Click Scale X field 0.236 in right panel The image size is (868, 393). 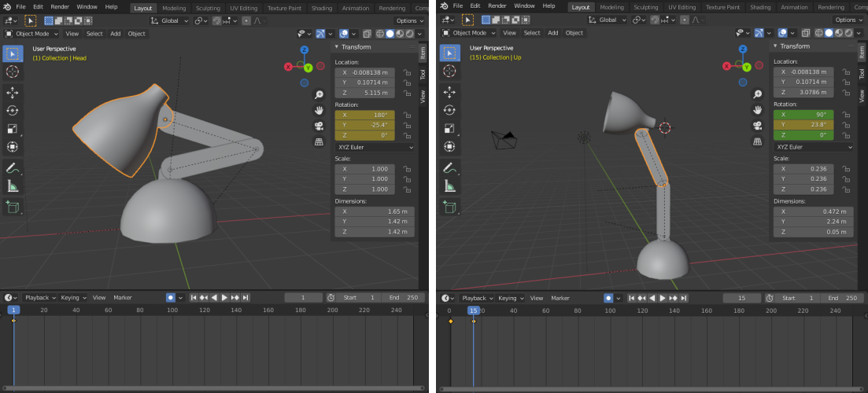pos(803,168)
